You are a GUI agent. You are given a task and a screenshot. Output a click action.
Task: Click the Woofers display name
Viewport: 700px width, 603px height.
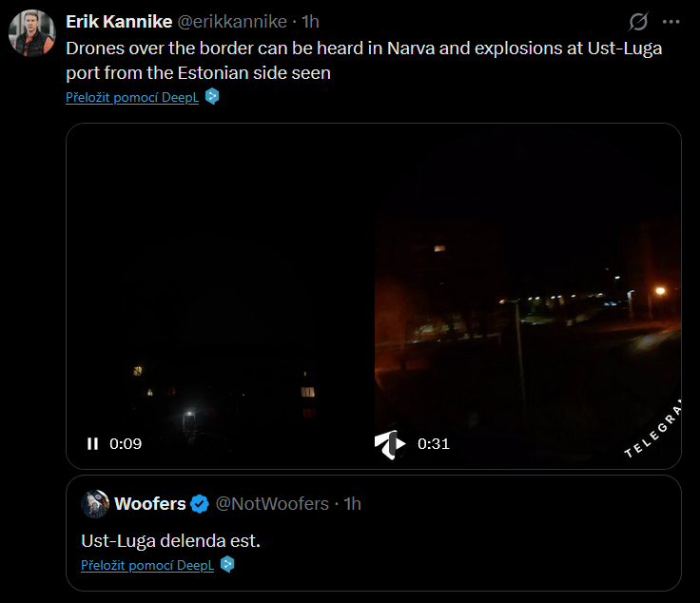pos(150,504)
